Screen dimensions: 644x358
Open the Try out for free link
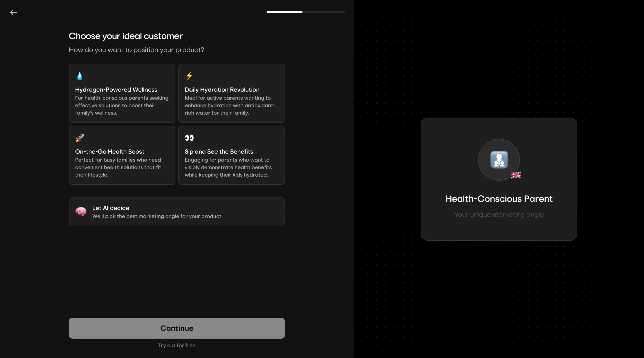click(176, 345)
